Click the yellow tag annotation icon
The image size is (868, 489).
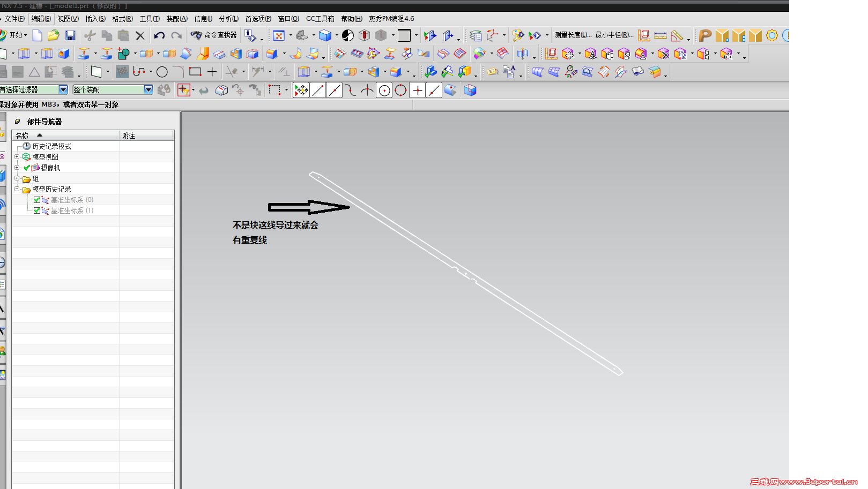[x=493, y=72]
